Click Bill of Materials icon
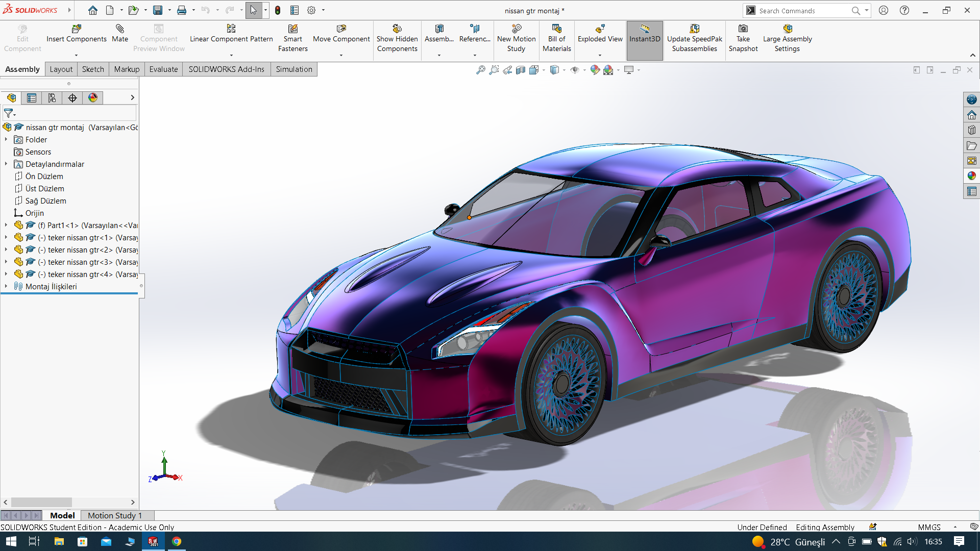This screenshot has height=551, width=980. [556, 29]
